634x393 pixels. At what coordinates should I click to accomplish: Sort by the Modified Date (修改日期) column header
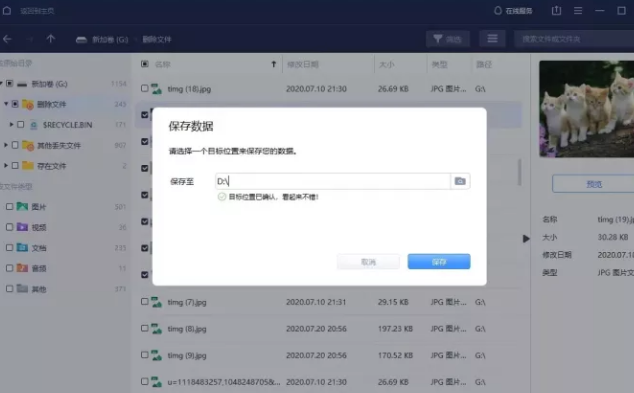point(303,64)
